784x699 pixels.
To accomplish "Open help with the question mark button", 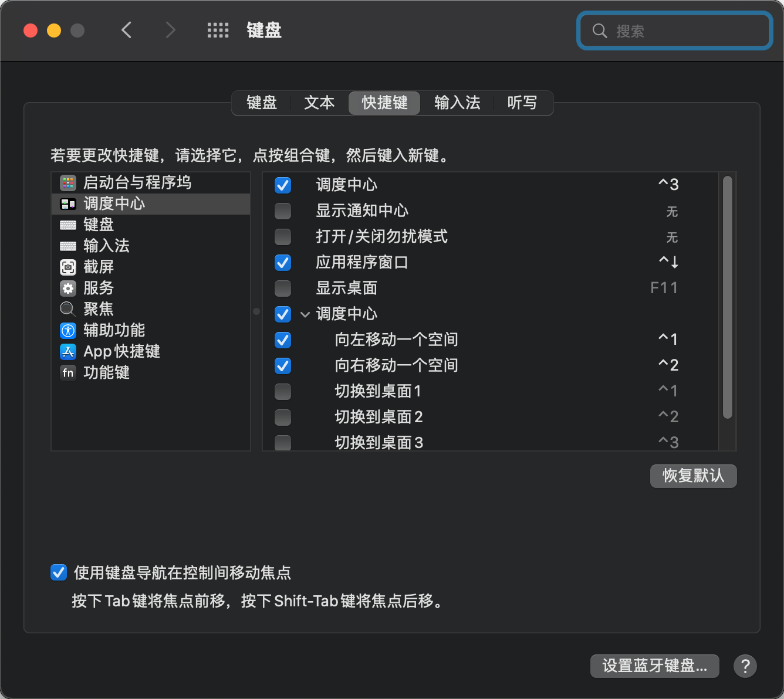I will 745,666.
